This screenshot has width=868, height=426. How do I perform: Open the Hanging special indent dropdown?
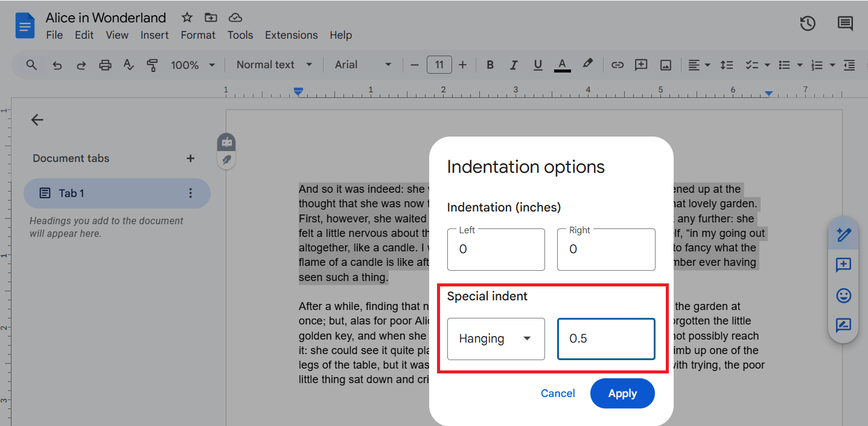click(x=496, y=338)
